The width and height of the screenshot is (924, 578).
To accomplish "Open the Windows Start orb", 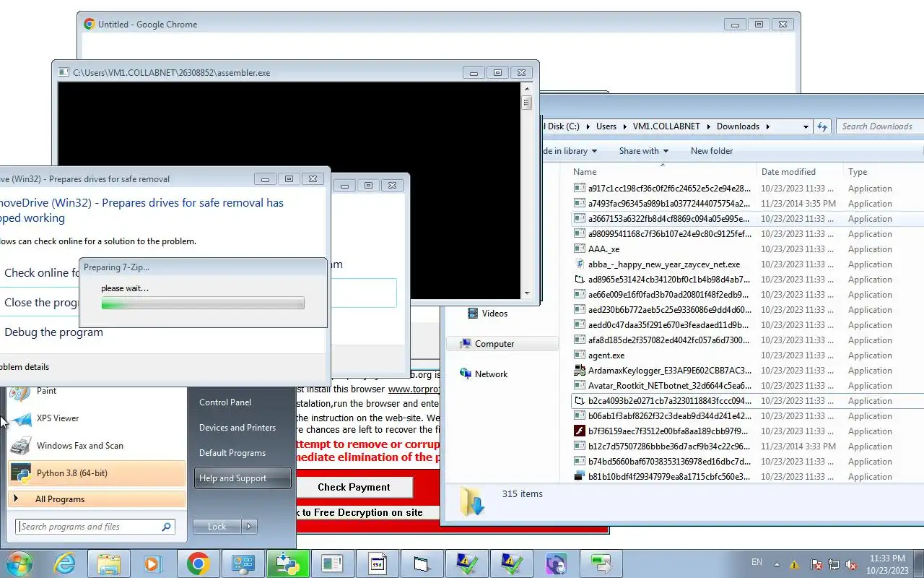I will pos(19,563).
